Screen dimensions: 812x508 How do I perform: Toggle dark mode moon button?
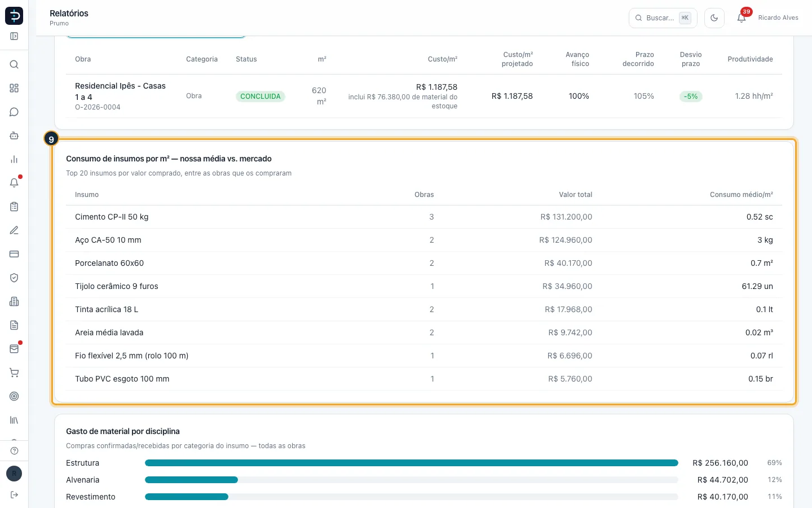[x=714, y=18]
